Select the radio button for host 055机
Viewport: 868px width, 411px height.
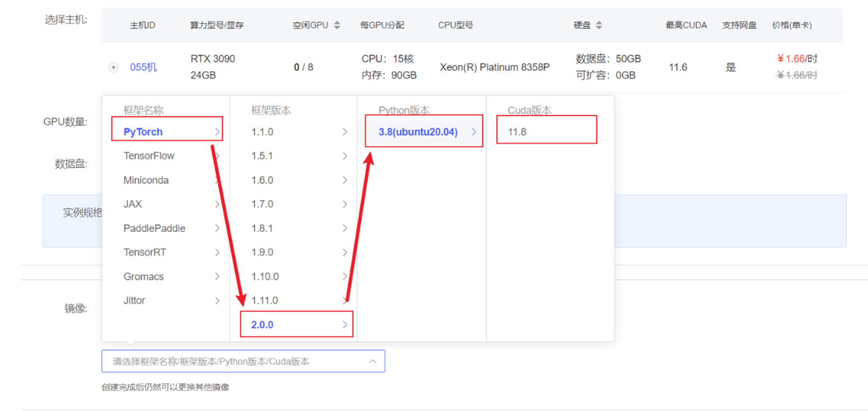[x=113, y=67]
